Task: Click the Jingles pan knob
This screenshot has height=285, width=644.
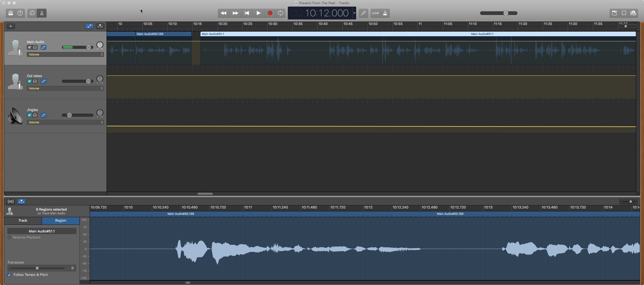Action: pyautogui.click(x=100, y=113)
